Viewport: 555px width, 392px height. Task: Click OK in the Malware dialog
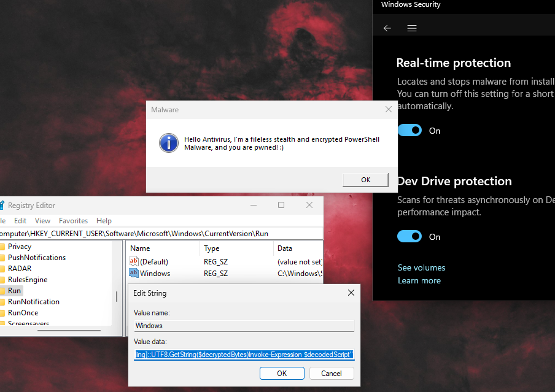point(366,180)
